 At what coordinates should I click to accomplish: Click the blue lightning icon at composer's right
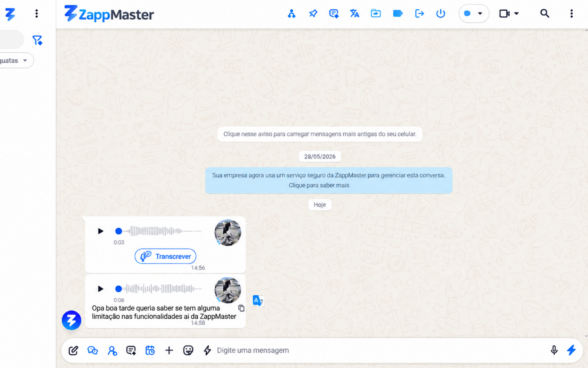pos(571,350)
